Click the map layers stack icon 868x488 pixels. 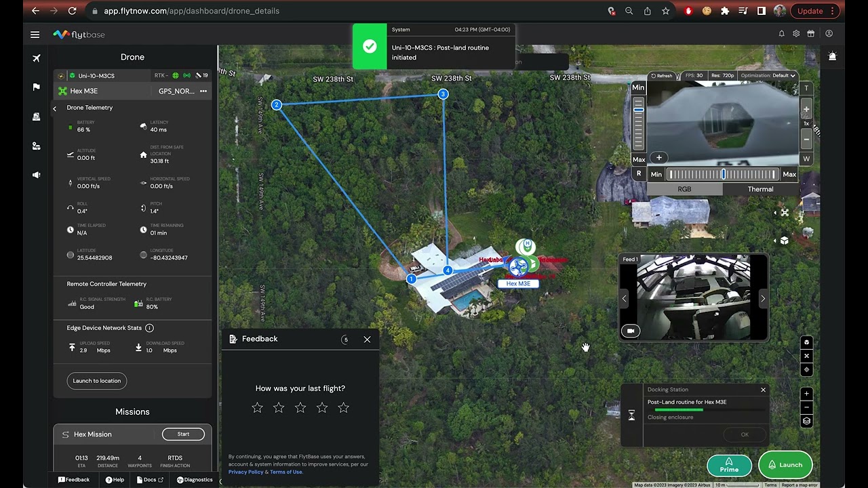806,421
